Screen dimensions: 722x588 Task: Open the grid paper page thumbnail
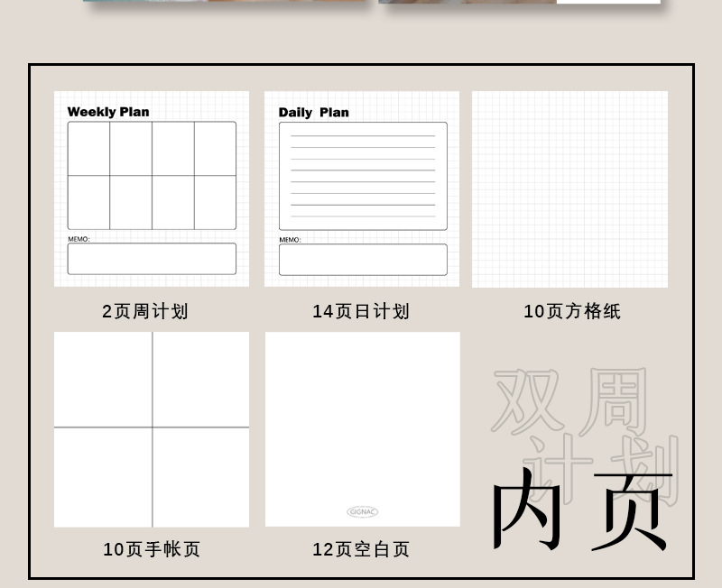click(570, 189)
